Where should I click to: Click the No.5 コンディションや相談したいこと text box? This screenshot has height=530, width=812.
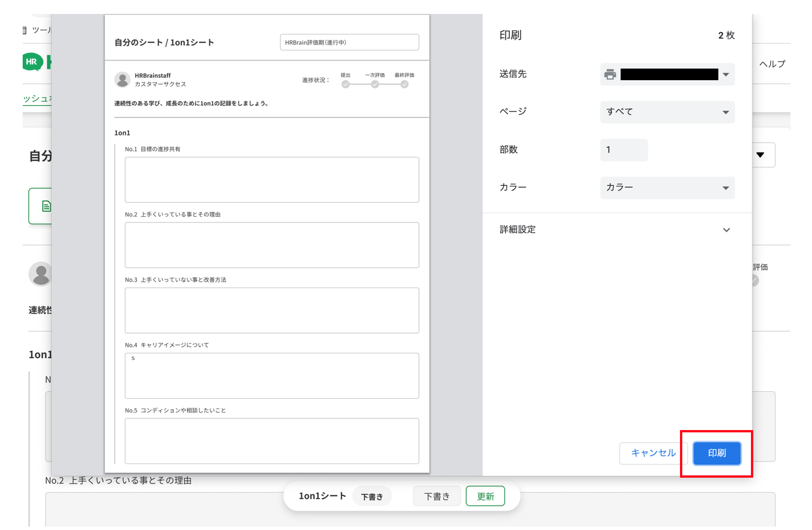click(272, 441)
